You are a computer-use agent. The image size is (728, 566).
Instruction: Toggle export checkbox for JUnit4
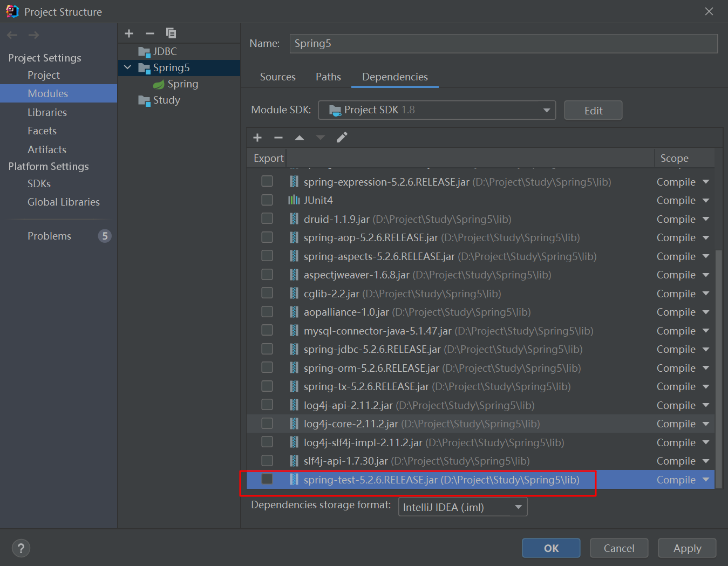(267, 200)
